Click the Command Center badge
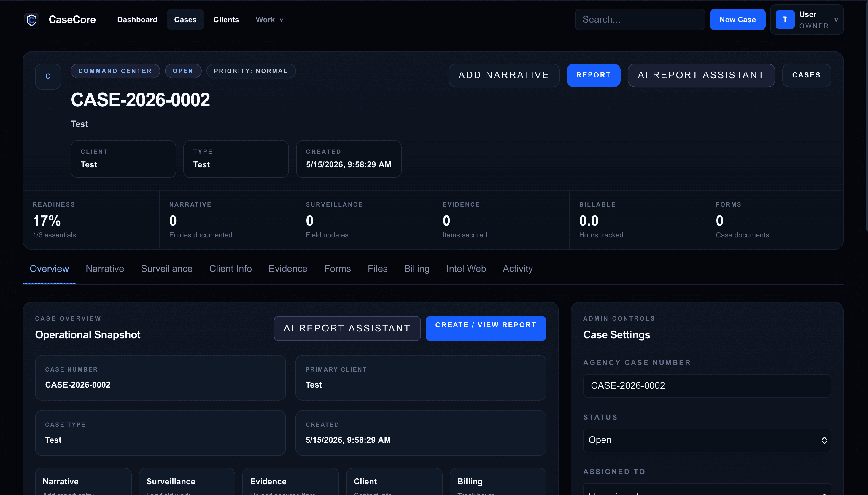The width and height of the screenshot is (868, 495). coord(115,71)
